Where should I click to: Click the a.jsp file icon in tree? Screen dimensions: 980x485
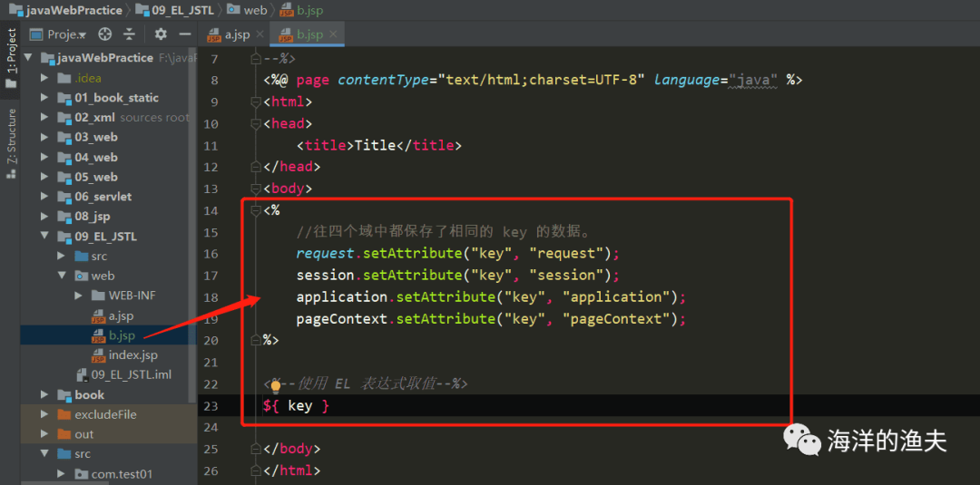(x=98, y=315)
